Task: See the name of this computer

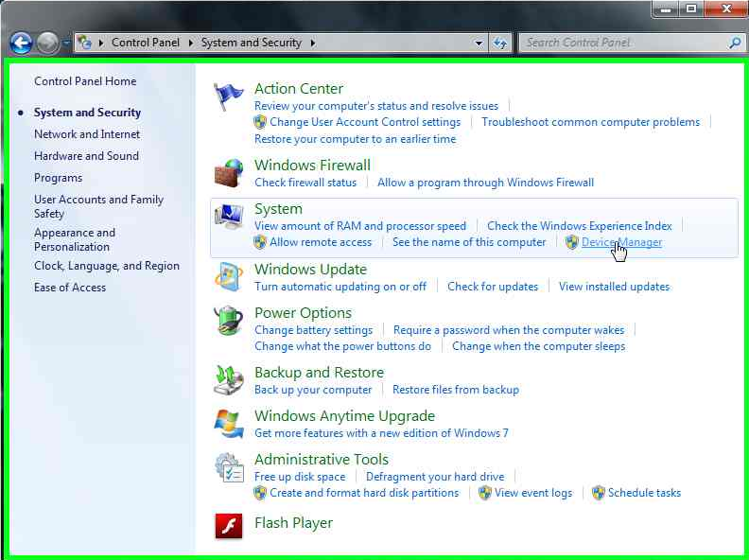Action: click(469, 242)
